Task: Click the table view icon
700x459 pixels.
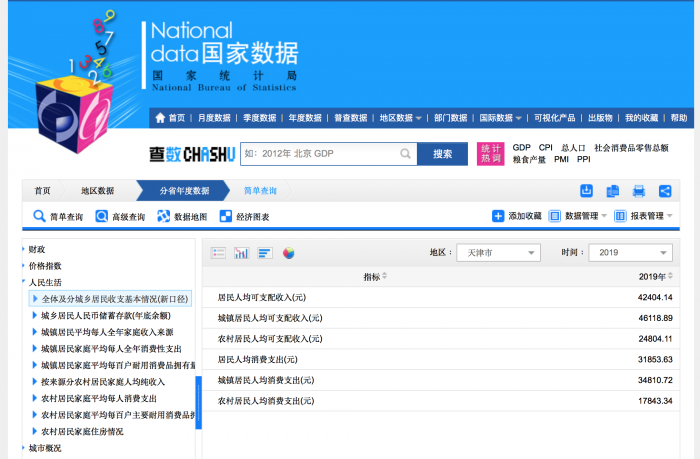Action: tap(218, 253)
